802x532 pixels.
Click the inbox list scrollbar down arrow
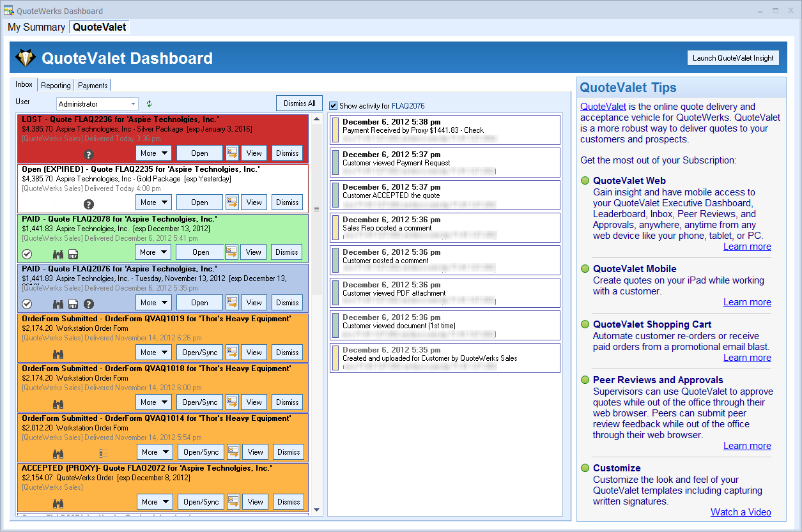click(317, 510)
